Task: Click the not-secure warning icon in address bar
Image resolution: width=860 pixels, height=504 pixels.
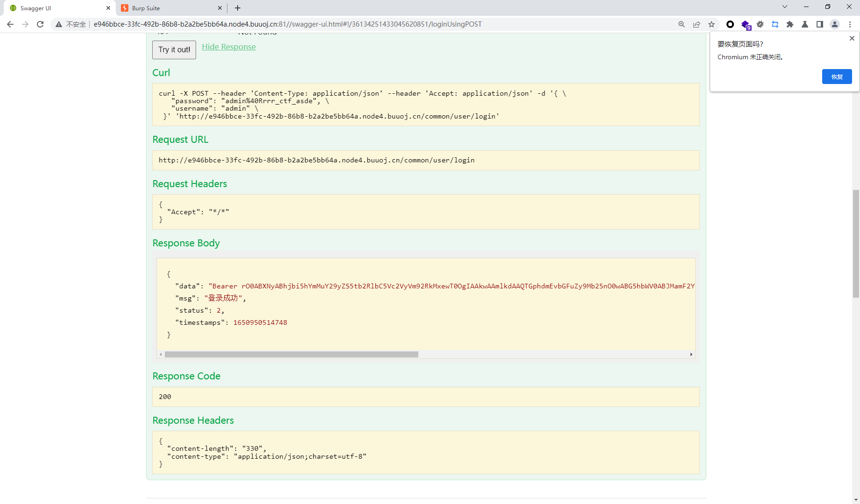Action: (x=59, y=24)
